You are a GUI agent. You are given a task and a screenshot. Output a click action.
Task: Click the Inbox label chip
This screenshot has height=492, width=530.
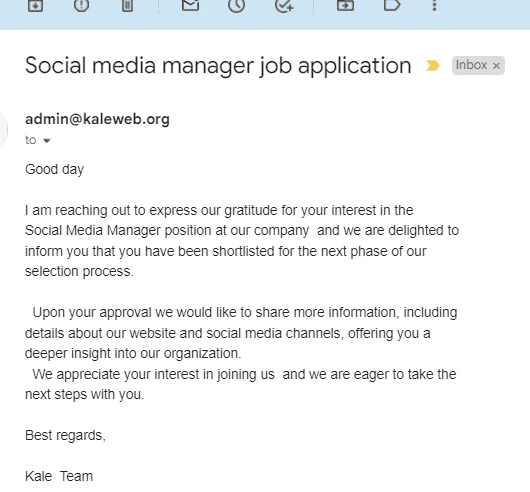coord(471,65)
